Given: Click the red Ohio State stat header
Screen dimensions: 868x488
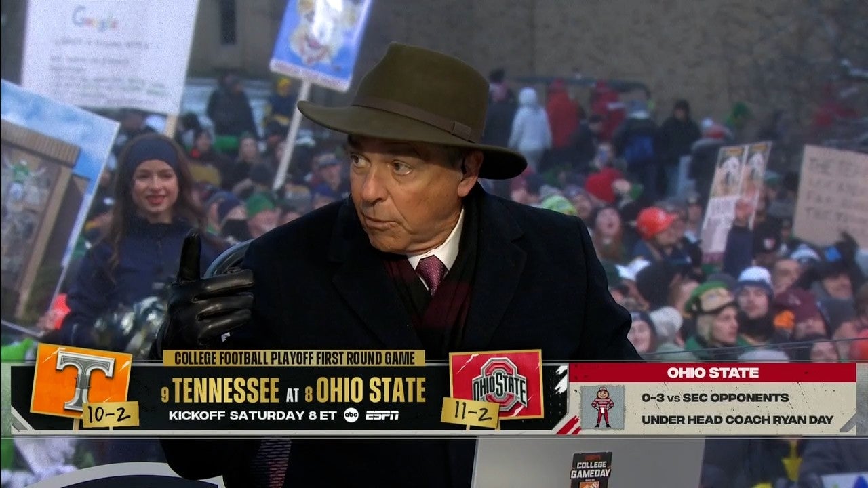Looking at the screenshot, I should [712, 372].
